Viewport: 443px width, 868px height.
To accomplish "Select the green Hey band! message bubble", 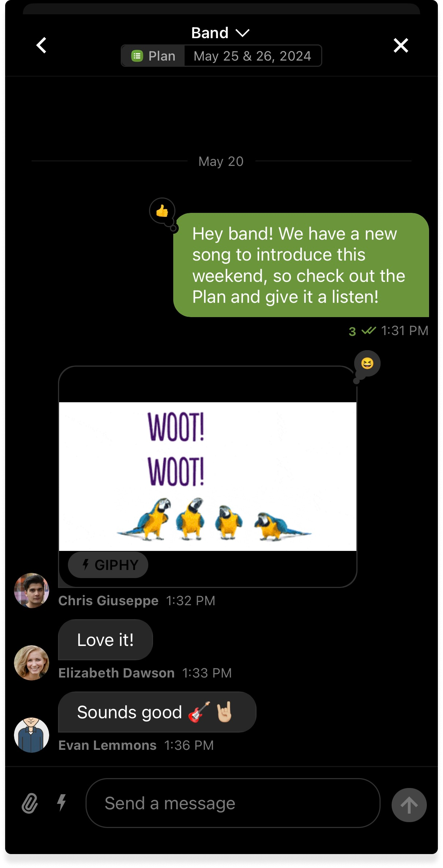I will [301, 265].
